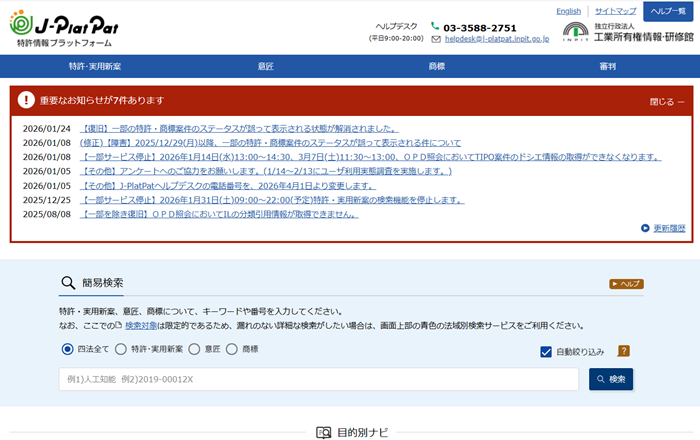The width and height of the screenshot is (700, 440).
Task: Click the document icon before 検索対象
Action: [x=118, y=325]
